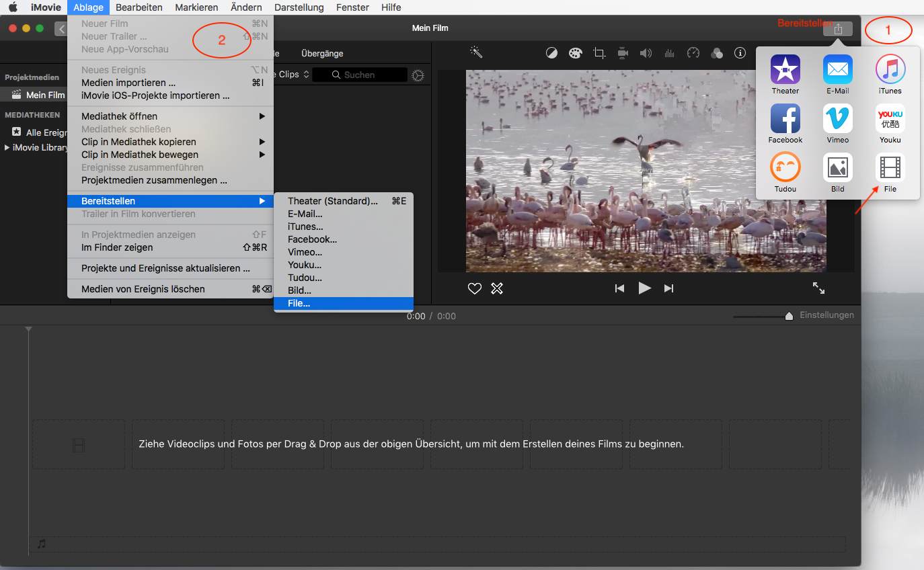The image size is (924, 570).
Task: Select Bild… in the Bereitstellen submenu
Action: [x=344, y=290]
